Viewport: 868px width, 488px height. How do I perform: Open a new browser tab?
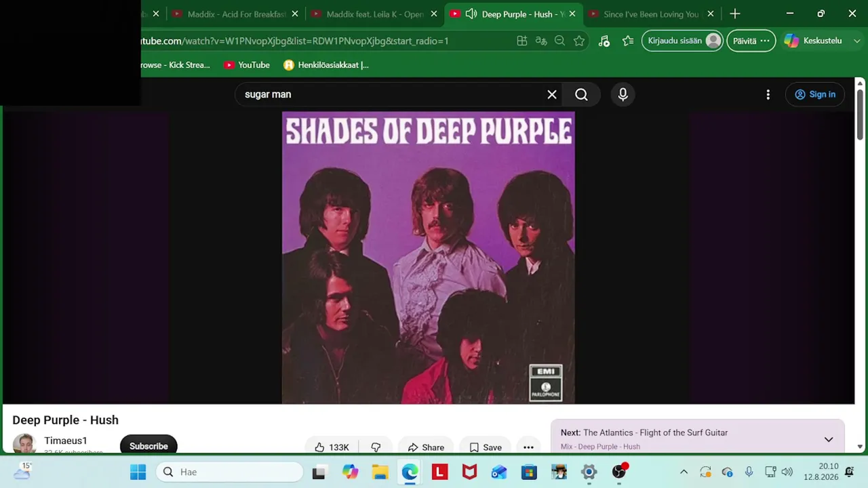tap(735, 14)
